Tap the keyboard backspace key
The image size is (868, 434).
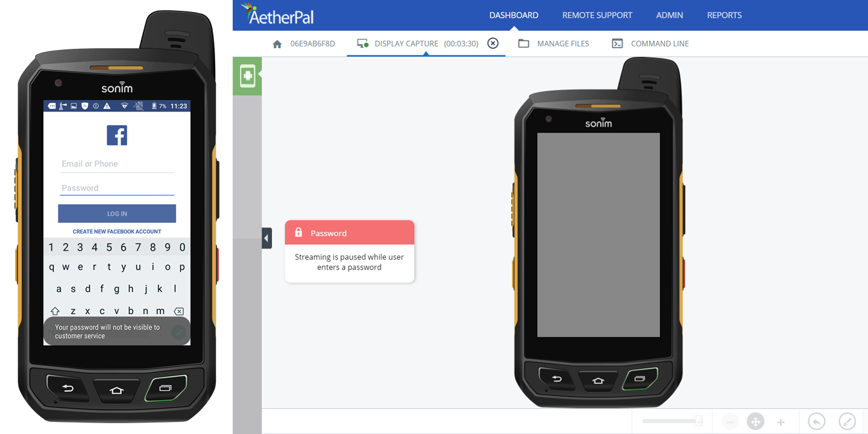178,311
